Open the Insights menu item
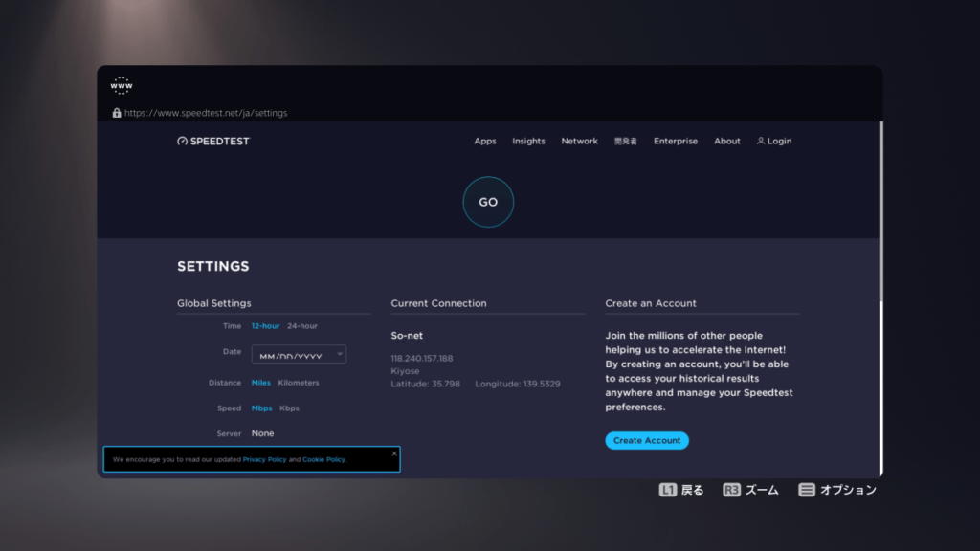This screenshot has height=551, width=980. click(x=528, y=142)
